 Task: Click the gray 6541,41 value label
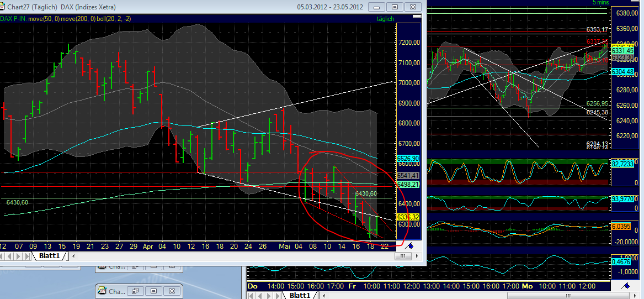(408, 176)
